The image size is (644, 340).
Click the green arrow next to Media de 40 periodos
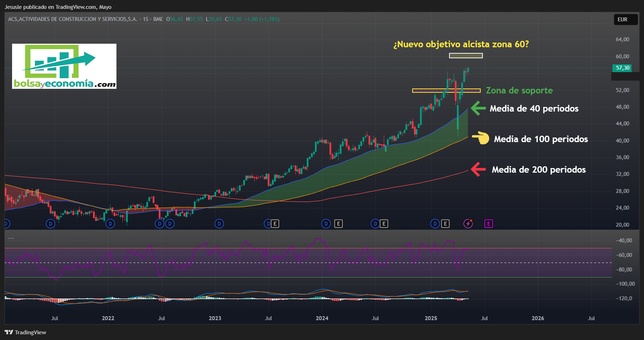478,108
